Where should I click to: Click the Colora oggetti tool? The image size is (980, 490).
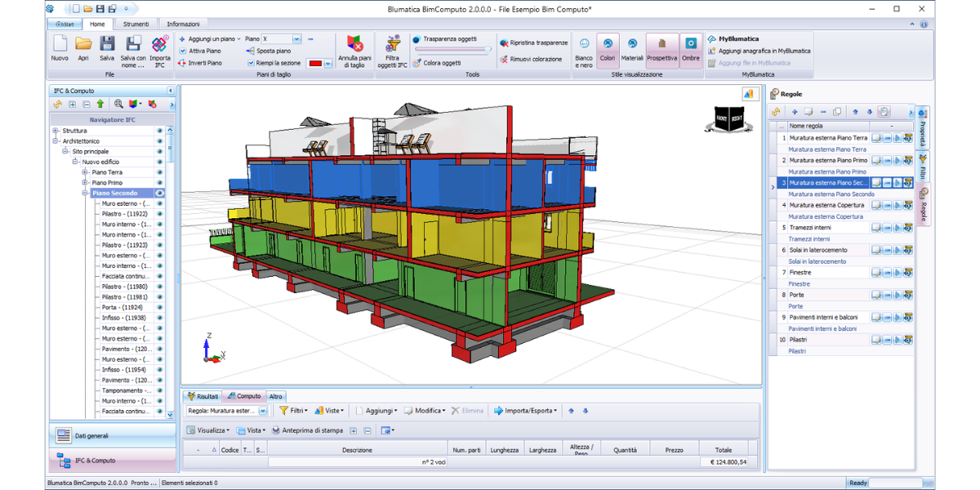coord(437,63)
